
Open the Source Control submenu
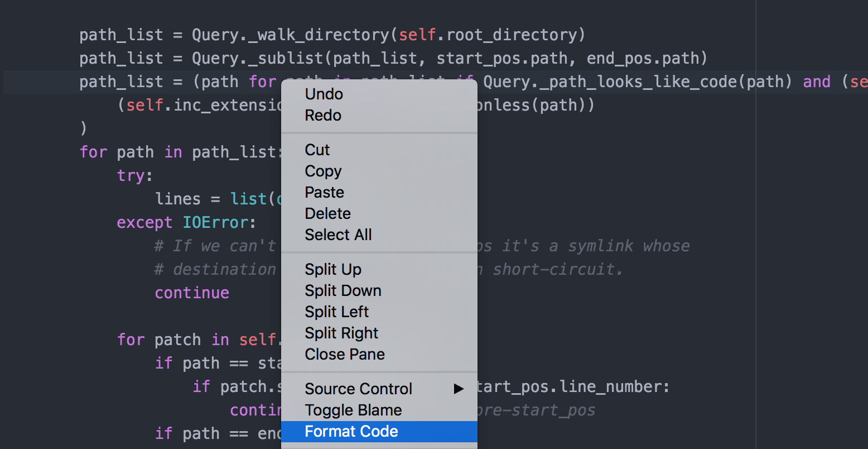pos(379,389)
